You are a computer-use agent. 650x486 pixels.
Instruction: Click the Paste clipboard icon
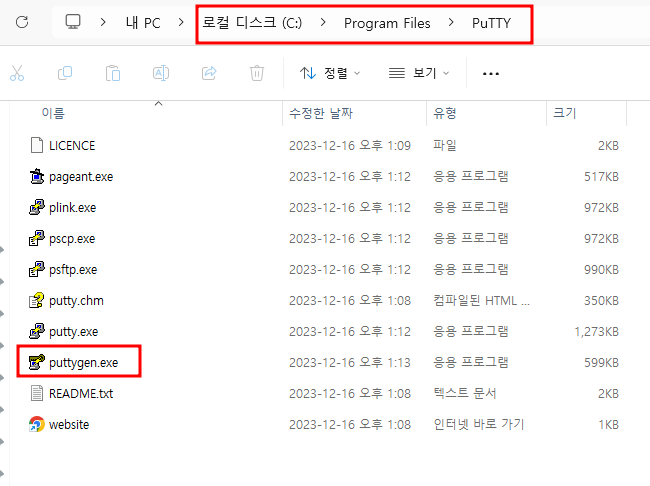click(113, 73)
